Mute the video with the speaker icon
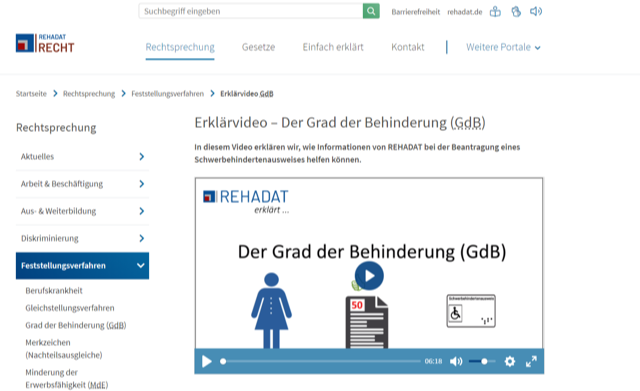 point(456,361)
